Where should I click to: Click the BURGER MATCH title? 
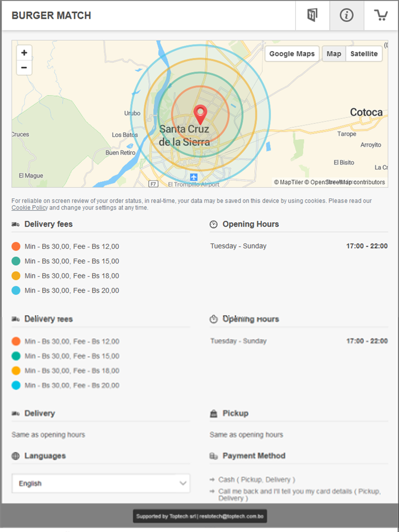point(51,15)
